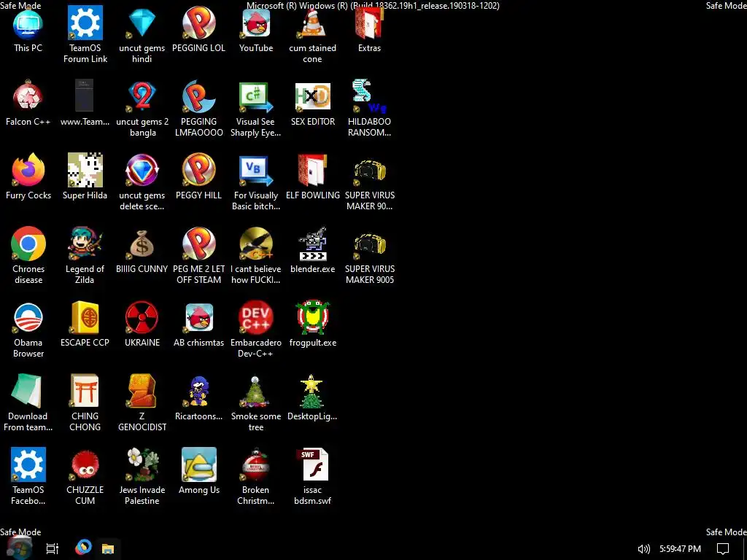Select the Download From team... notepad icon
Screen dimensions: 747x560
28,391
